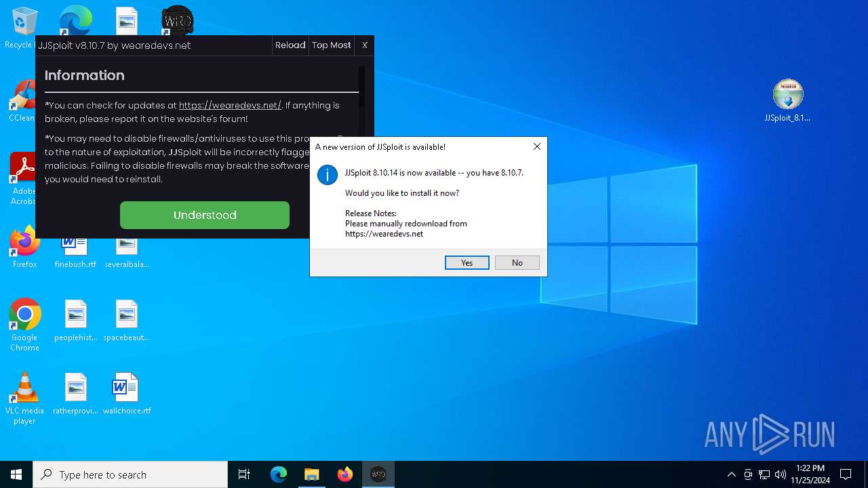The image size is (868, 488).
Task: Click the Microsoft Edge desktop icon
Action: [x=75, y=20]
